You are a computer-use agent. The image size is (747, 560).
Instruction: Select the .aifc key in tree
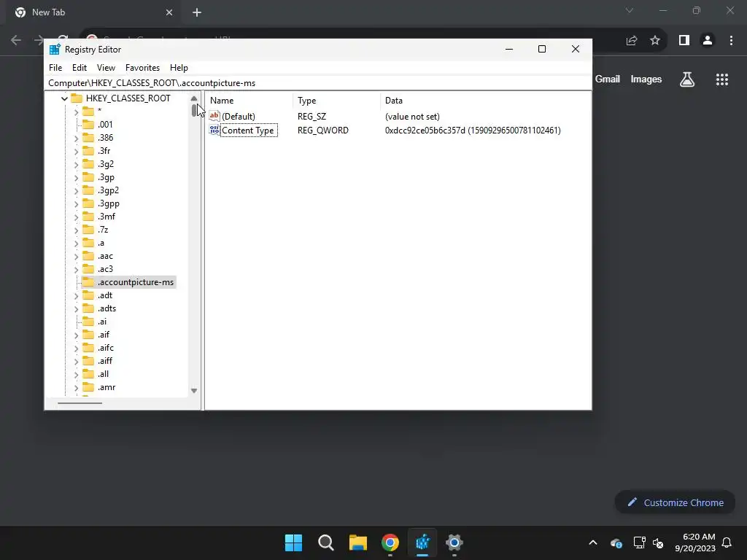pyautogui.click(x=106, y=348)
